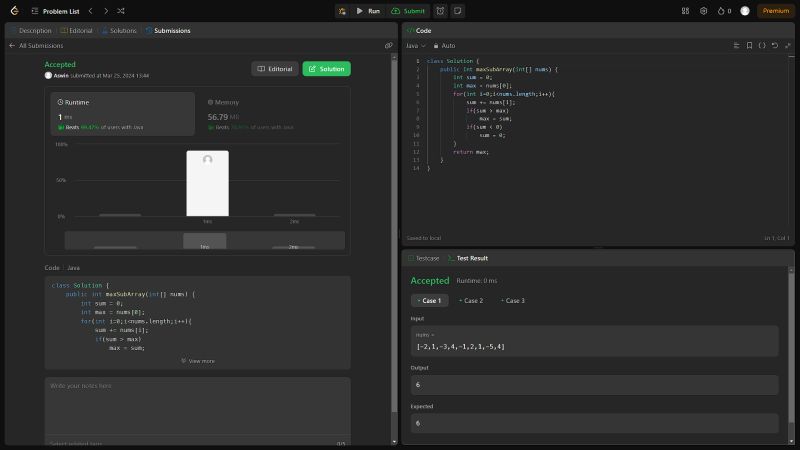This screenshot has width=800, height=450.
Task: Expand code with View more
Action: pos(198,361)
